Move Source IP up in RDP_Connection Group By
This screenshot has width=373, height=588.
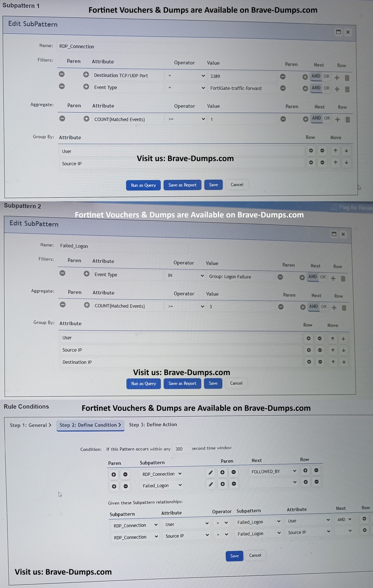coord(335,163)
